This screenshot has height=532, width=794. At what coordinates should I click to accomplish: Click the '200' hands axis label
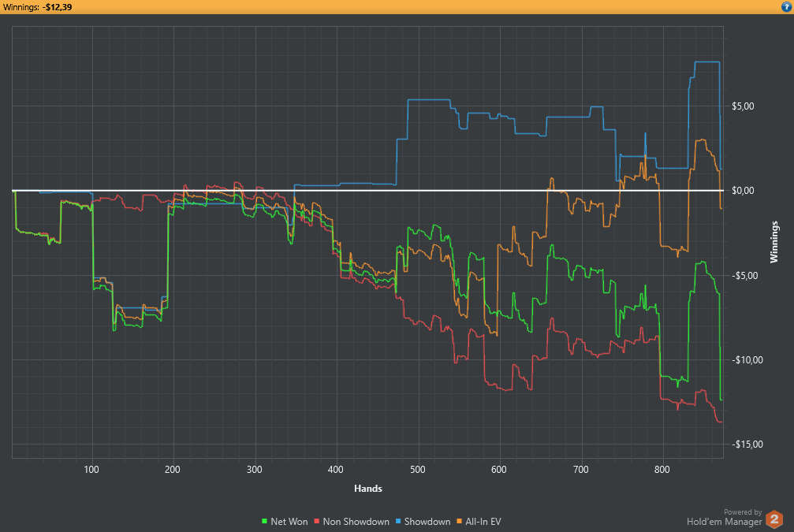pos(173,469)
